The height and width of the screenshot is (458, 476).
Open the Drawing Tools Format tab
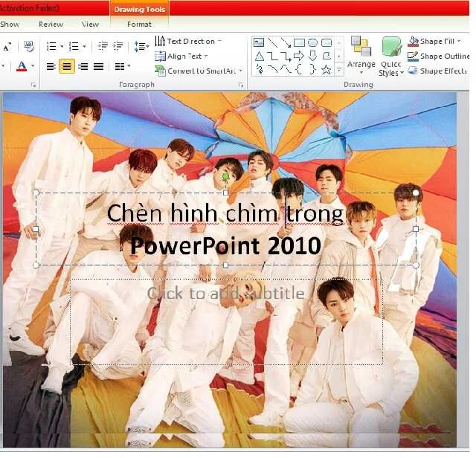[x=139, y=25]
